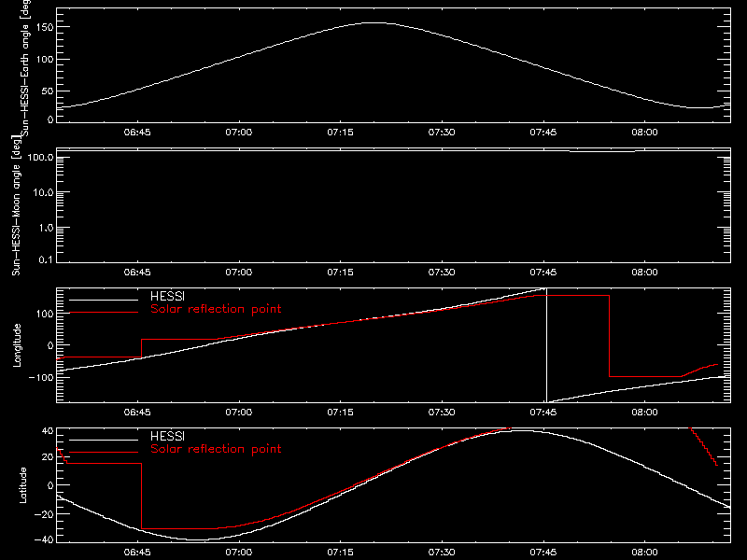Pick 07:15 label under the Moon angle plot
The width and height of the screenshot is (747, 560).
(340, 272)
